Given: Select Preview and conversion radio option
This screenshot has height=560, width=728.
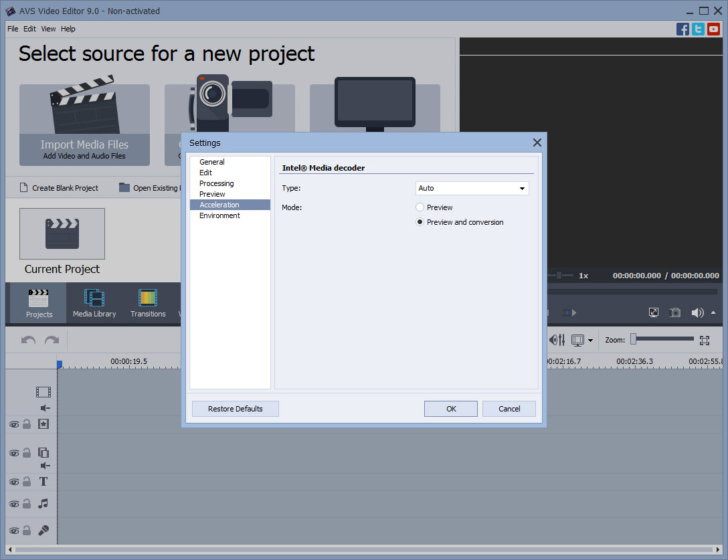Looking at the screenshot, I should pyautogui.click(x=420, y=222).
